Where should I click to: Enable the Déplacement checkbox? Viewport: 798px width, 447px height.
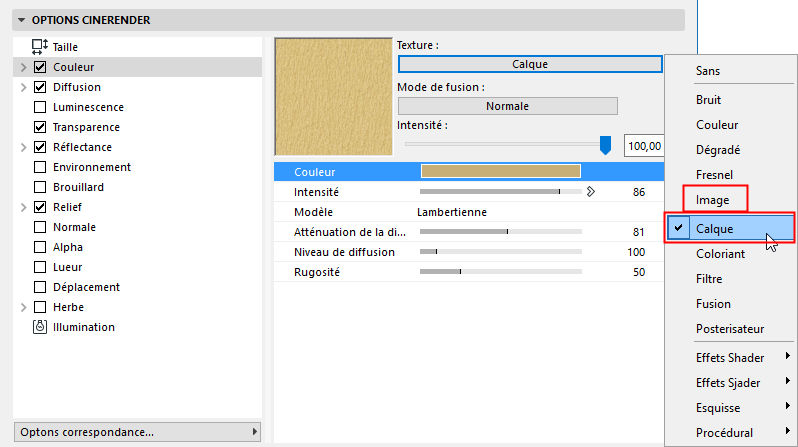(x=40, y=287)
